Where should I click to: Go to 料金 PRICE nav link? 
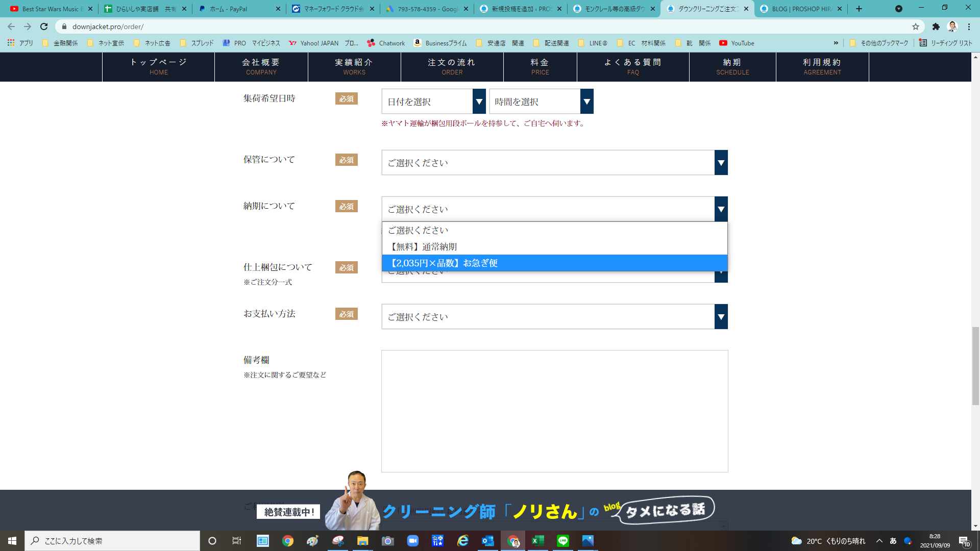click(540, 66)
